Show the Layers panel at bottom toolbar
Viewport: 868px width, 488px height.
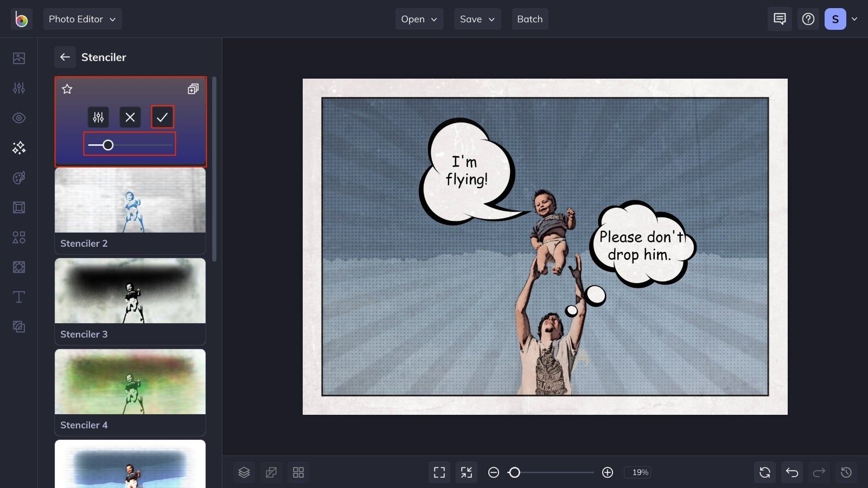coord(244,472)
